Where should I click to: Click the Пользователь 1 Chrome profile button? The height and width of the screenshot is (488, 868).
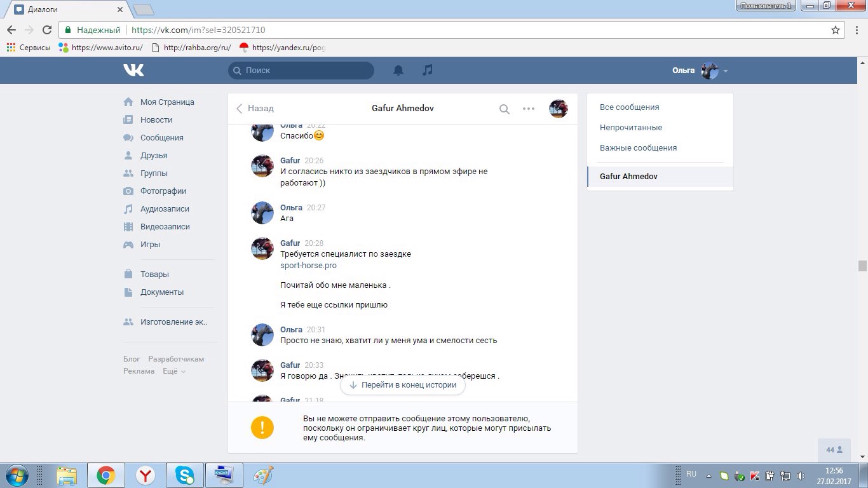click(x=766, y=6)
